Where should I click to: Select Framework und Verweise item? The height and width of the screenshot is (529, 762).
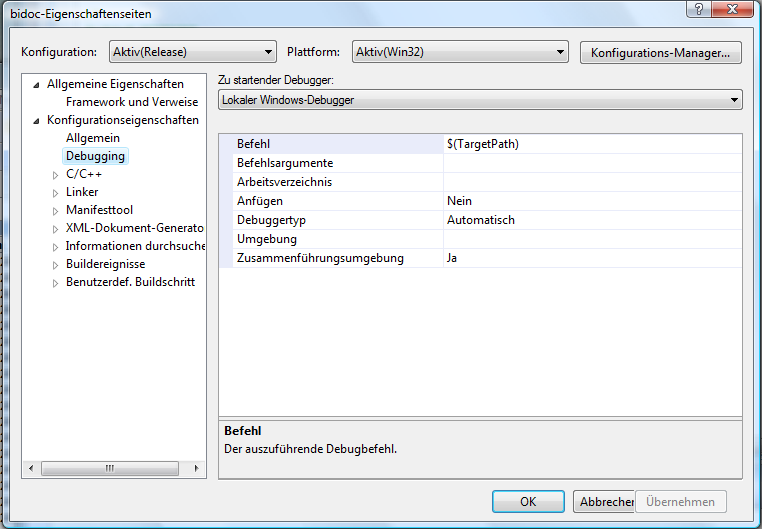[132, 102]
